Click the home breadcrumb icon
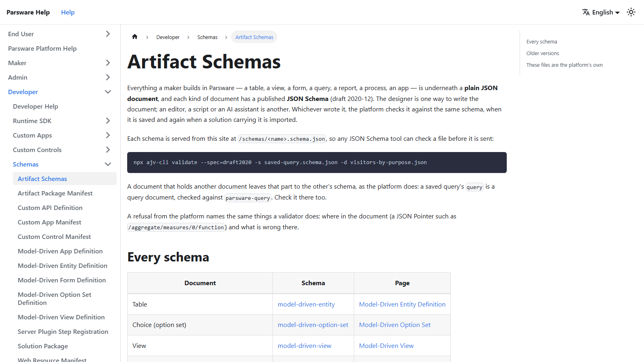This screenshot has height=362, width=644. click(x=135, y=37)
